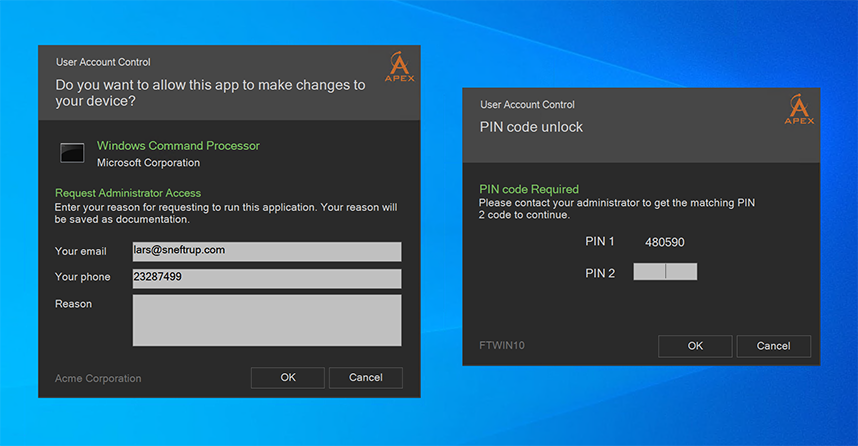Cancel the administrator access request dialog

pyautogui.click(x=366, y=378)
